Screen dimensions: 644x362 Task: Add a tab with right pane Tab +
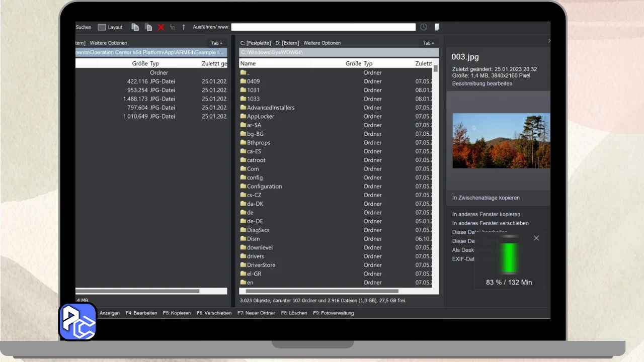coord(428,43)
